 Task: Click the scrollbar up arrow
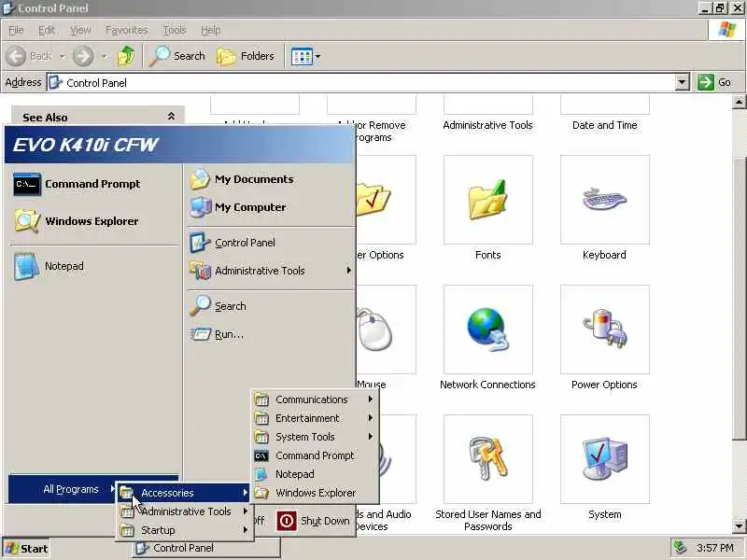click(x=739, y=102)
